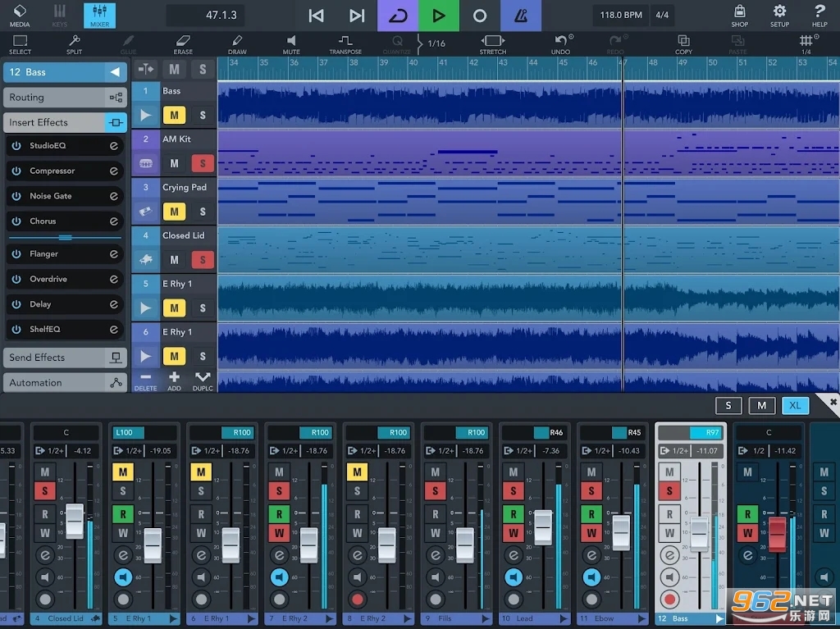Open the Shop bag icon
Viewport: 840px width, 629px height.
[x=740, y=15]
